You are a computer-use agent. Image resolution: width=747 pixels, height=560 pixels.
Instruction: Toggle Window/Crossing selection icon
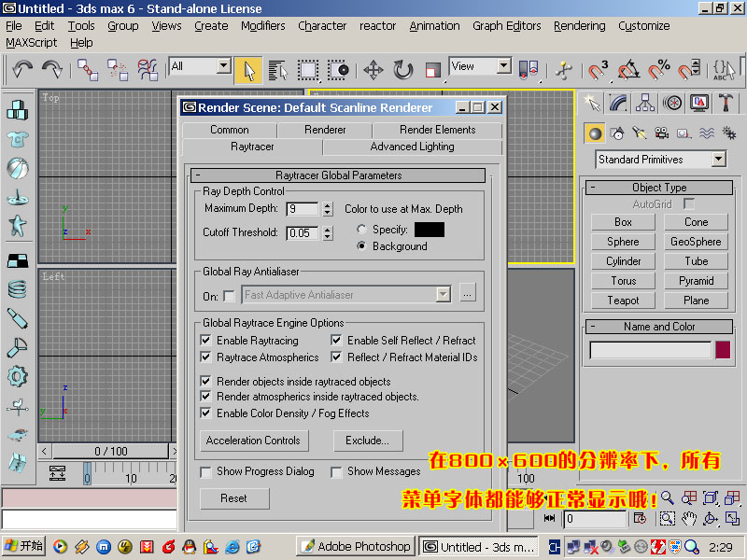[x=338, y=71]
